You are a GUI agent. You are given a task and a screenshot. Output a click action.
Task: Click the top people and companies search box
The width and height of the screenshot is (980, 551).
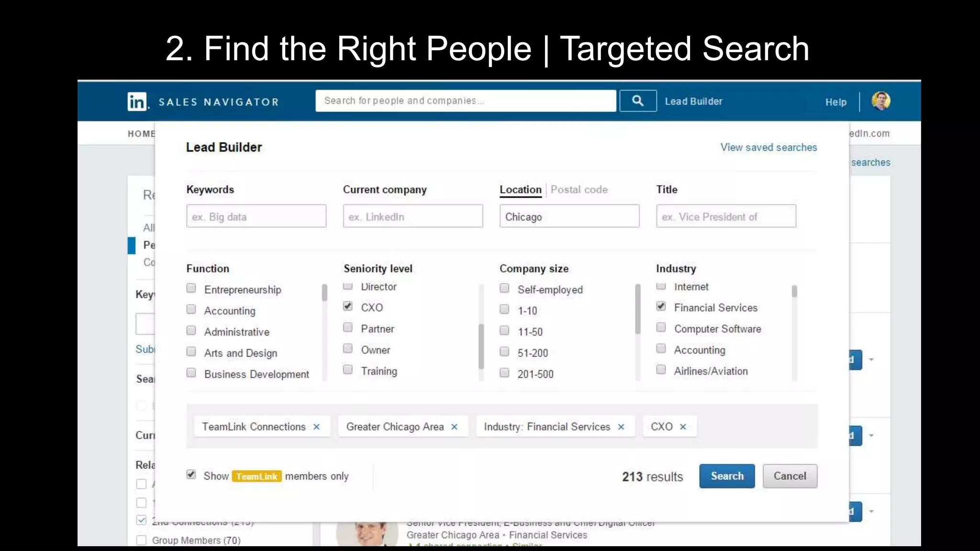466,101
